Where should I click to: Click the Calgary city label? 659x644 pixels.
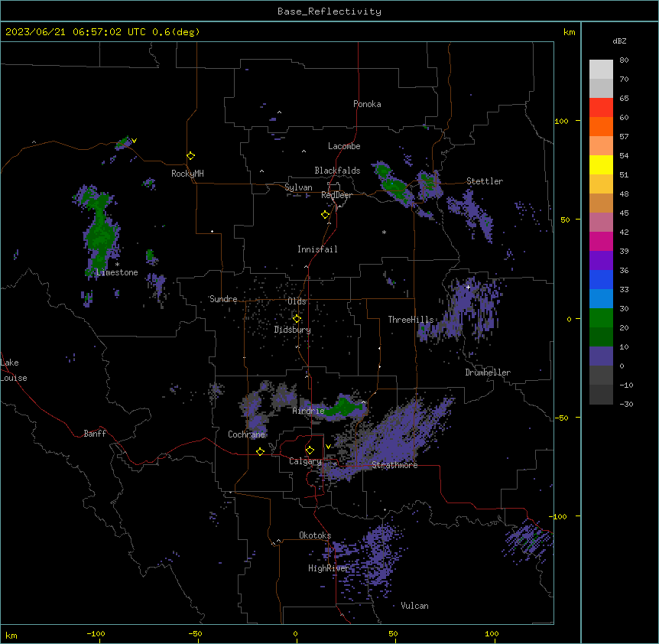(x=306, y=461)
